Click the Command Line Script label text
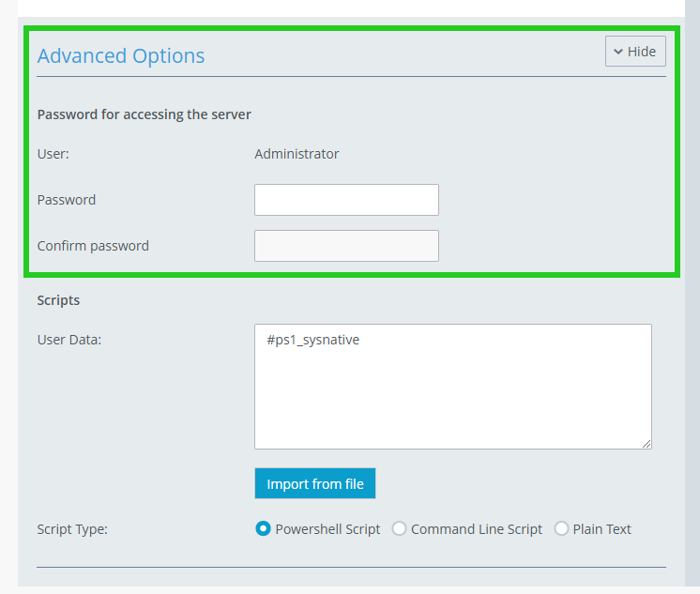 [x=477, y=529]
